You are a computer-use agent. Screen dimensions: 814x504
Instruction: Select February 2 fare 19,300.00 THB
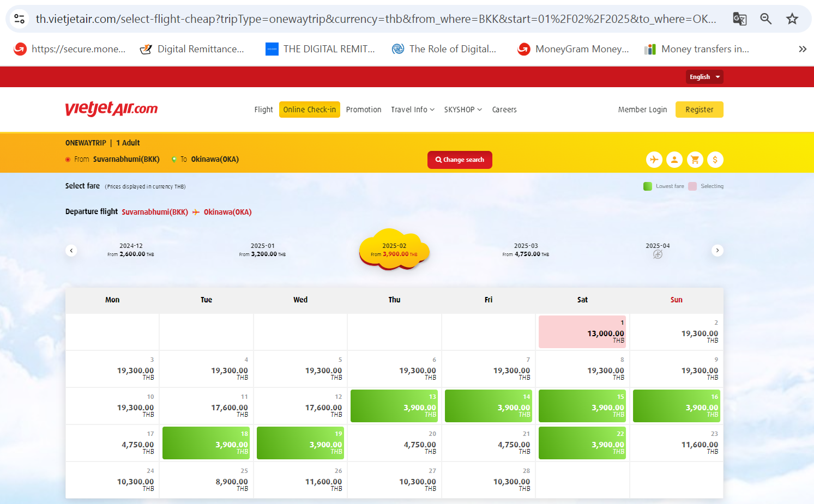click(x=677, y=332)
